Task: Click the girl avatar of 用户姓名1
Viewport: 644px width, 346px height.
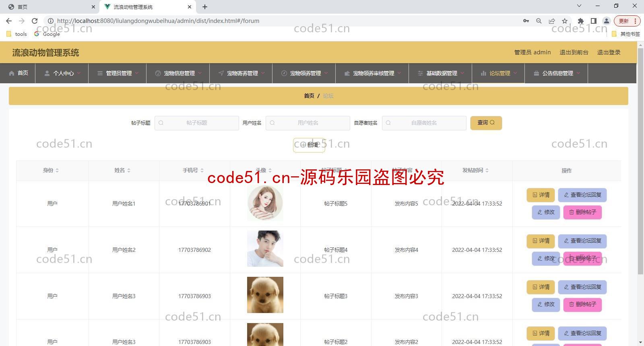Action: click(265, 203)
